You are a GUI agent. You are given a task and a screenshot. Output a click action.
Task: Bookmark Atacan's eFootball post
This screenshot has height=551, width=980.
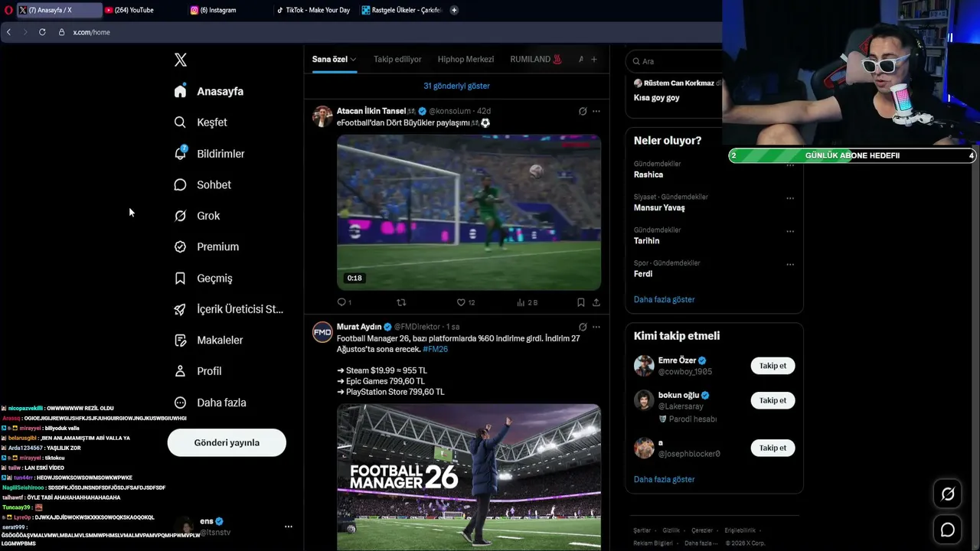pos(581,302)
